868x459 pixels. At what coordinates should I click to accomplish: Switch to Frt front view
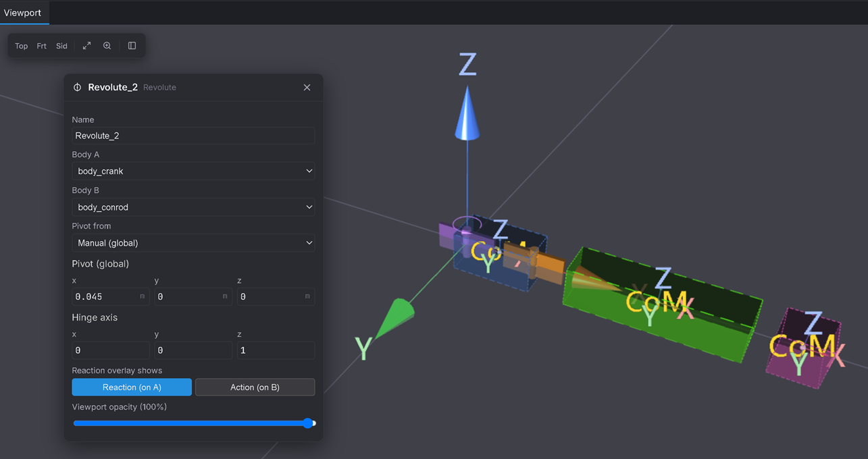(x=42, y=46)
